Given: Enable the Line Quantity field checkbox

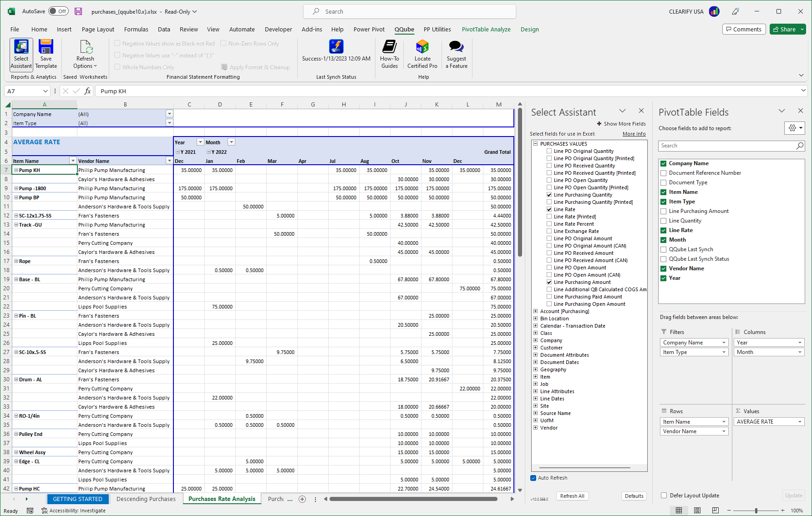Looking at the screenshot, I should pyautogui.click(x=664, y=220).
